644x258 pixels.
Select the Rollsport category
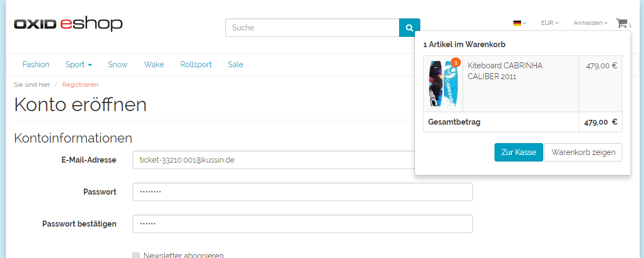click(x=196, y=64)
